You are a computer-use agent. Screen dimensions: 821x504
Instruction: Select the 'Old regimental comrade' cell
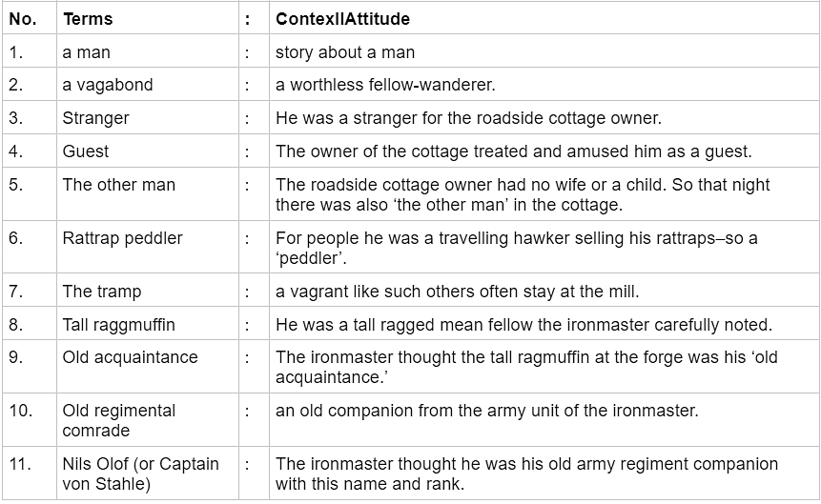pos(148,420)
